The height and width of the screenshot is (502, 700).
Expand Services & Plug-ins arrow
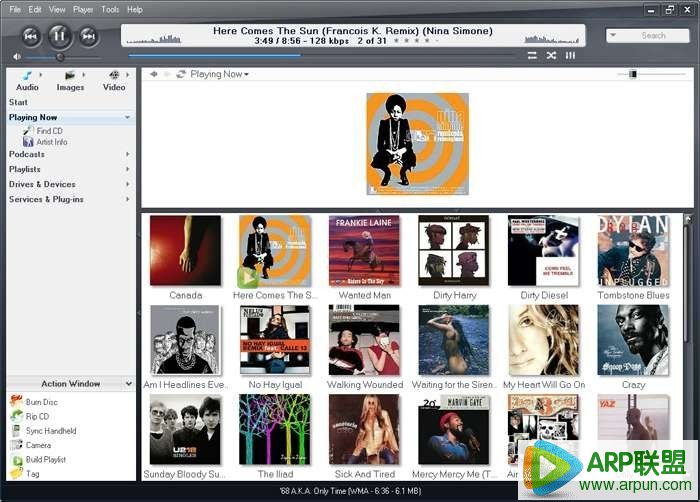click(128, 199)
